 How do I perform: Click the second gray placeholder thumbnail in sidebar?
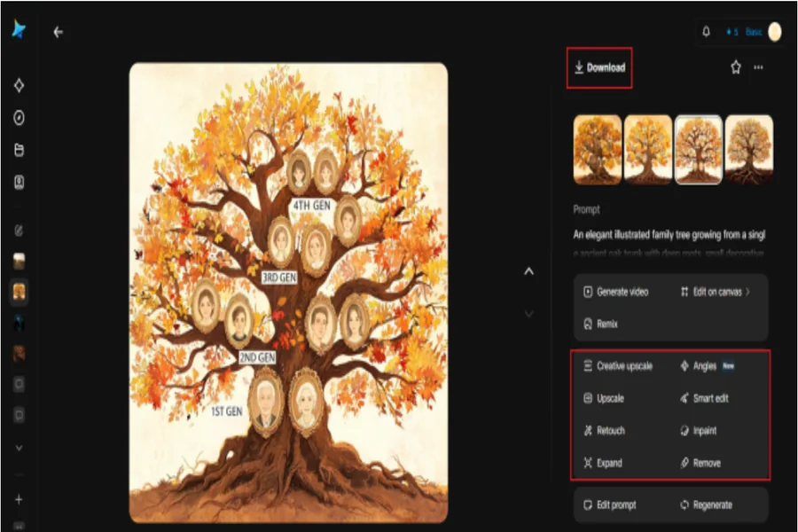[x=20, y=415]
